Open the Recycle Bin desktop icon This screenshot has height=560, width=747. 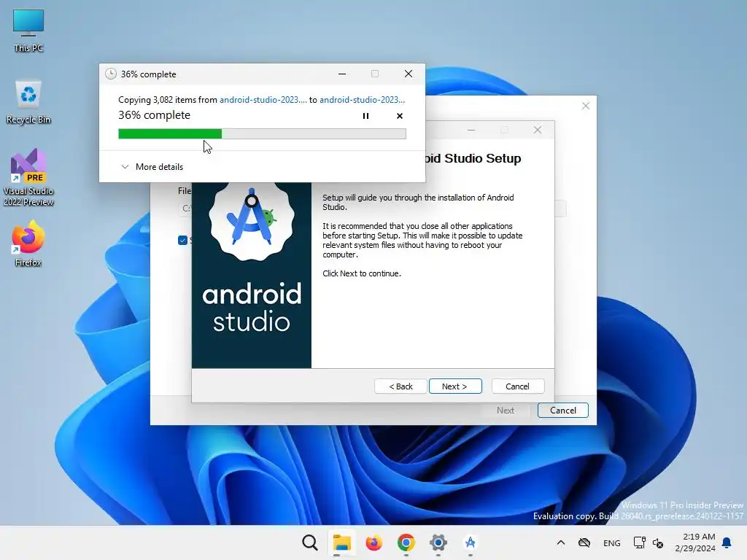pyautogui.click(x=28, y=102)
